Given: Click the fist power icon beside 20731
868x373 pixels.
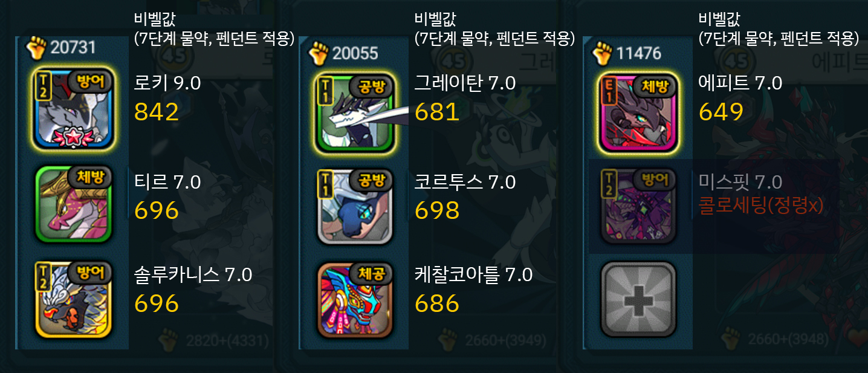Looking at the screenshot, I should point(36,48).
